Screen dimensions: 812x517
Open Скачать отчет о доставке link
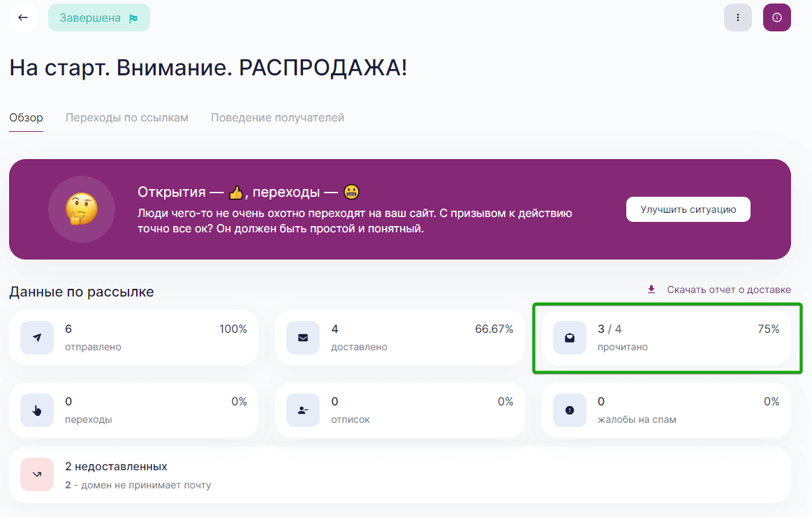[x=729, y=289]
